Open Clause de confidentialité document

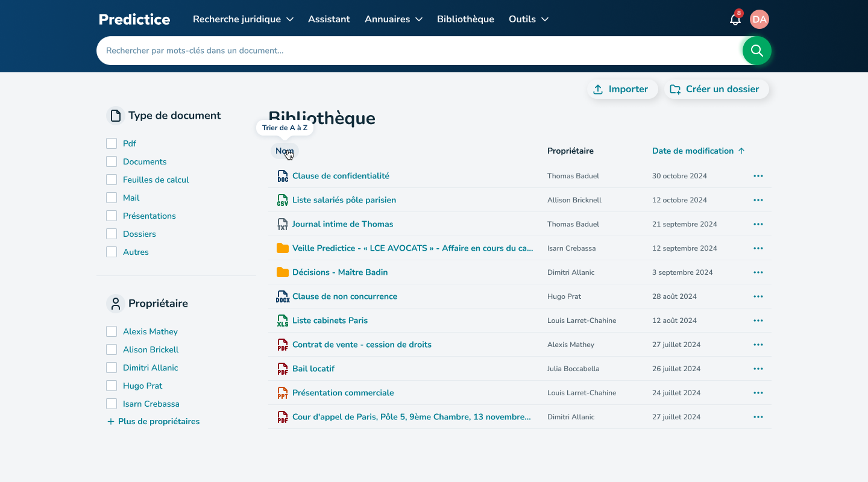click(341, 176)
